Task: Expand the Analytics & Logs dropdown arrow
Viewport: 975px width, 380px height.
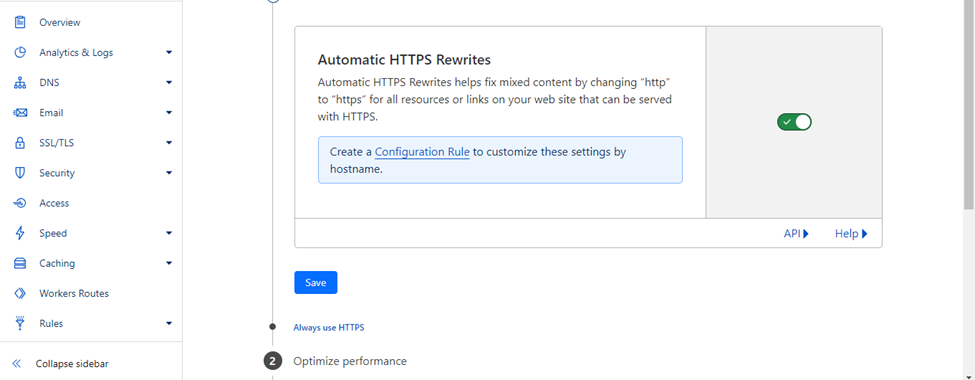Action: click(169, 52)
